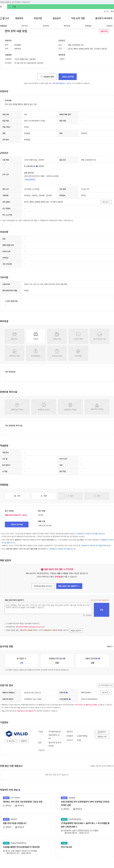Open the 실업급여 main menu
The width and height of the screenshot is (114, 868).
tap(57, 18)
